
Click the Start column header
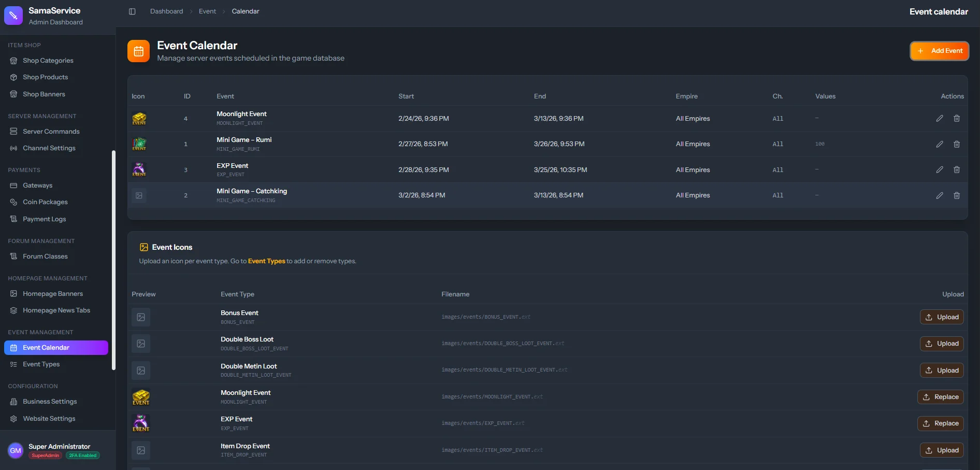[406, 96]
